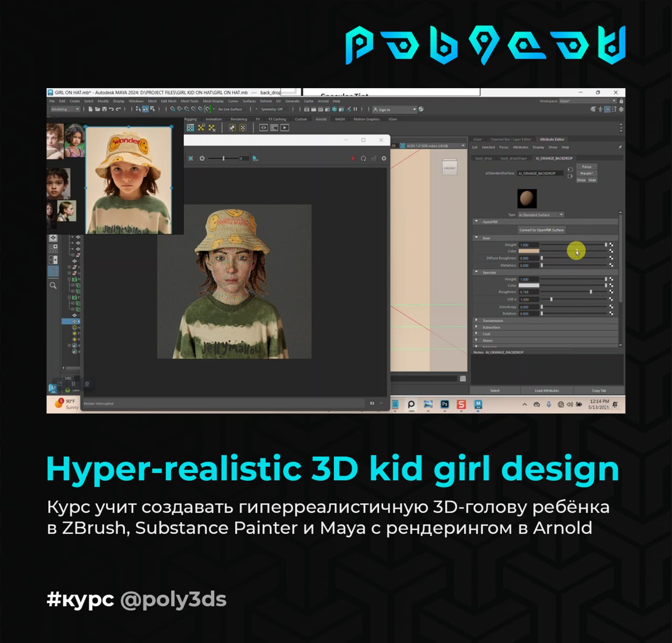Screen dimensions: 672x643
Task: Toggle Specular Roughness map checker button
Action: pos(611,292)
